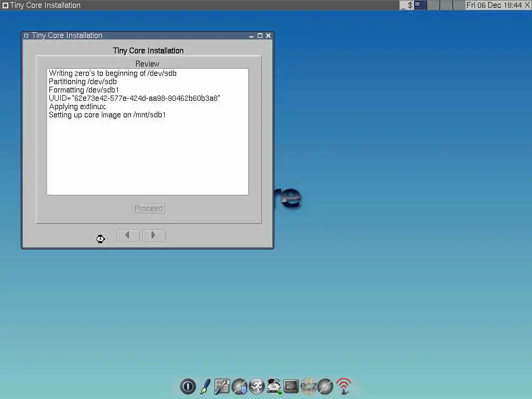Click the Proceed button
This screenshot has width=532, height=399.
149,208
